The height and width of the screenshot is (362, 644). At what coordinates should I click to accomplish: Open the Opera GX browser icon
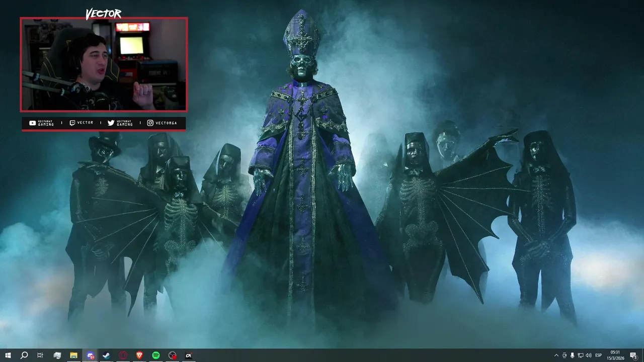(123, 355)
